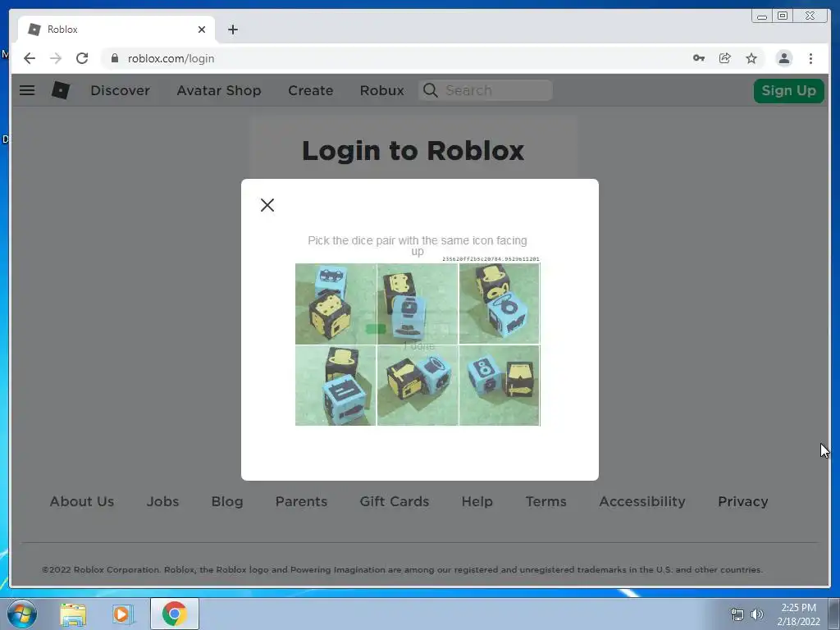Open the Robux page
This screenshot has width=840, height=630.
[382, 90]
